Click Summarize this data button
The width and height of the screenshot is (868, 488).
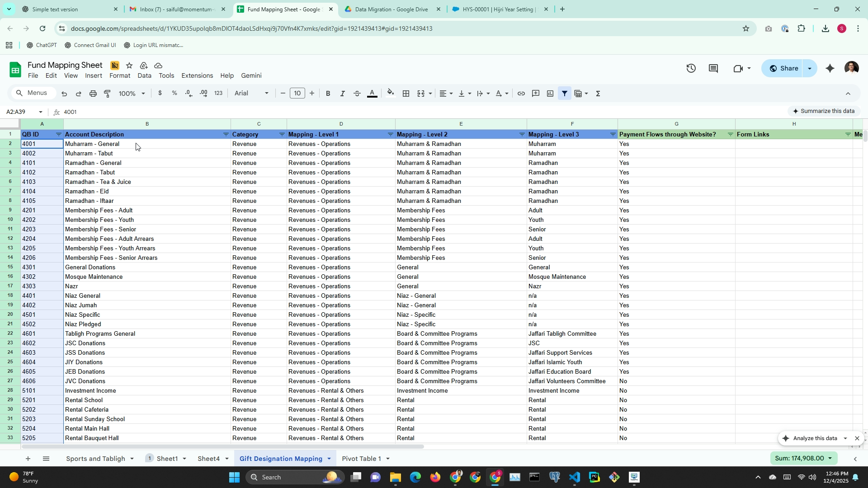tap(823, 111)
